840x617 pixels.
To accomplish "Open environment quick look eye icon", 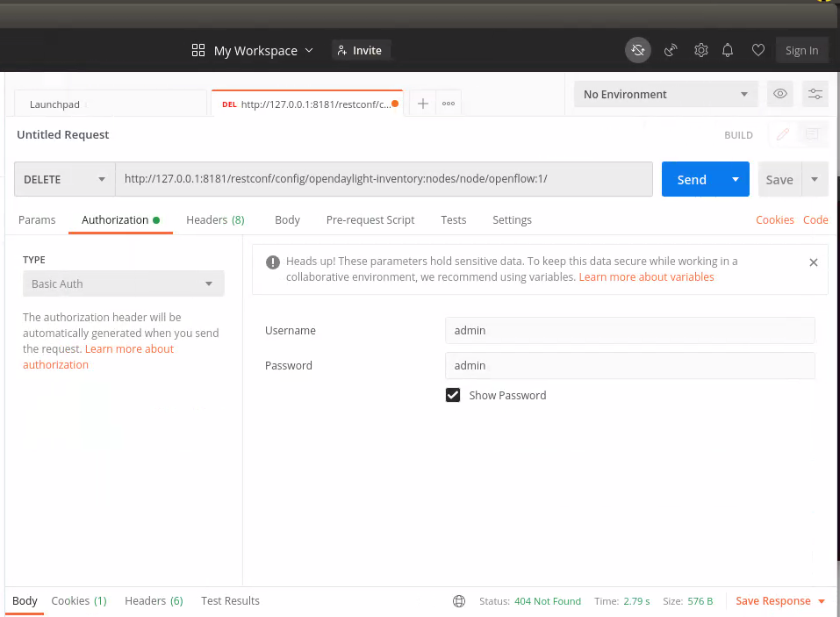I will [x=779, y=94].
